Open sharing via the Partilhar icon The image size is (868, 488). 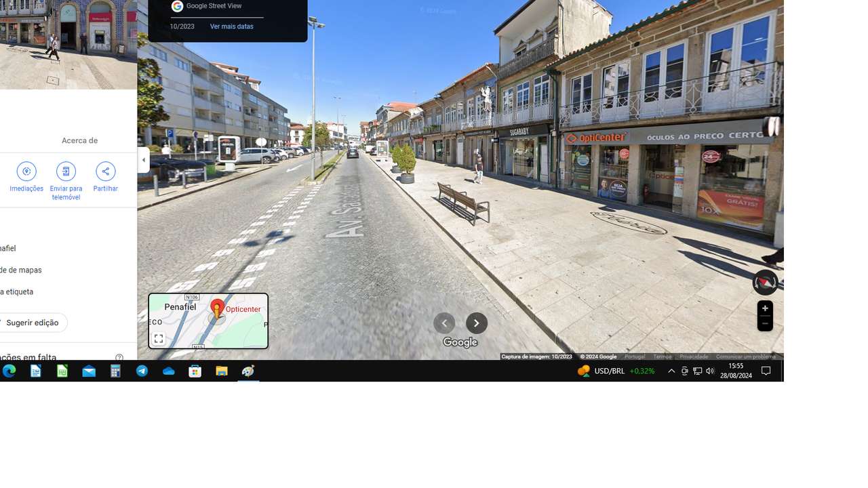[106, 171]
